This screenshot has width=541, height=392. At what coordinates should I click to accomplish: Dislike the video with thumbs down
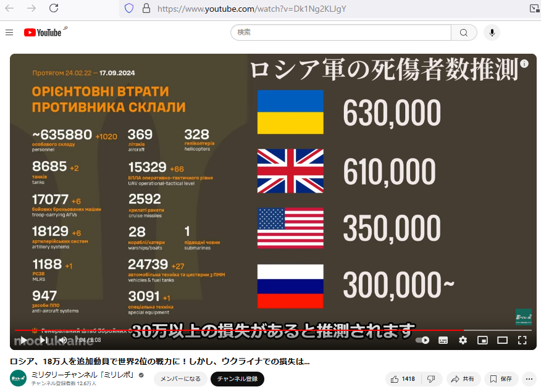click(431, 378)
